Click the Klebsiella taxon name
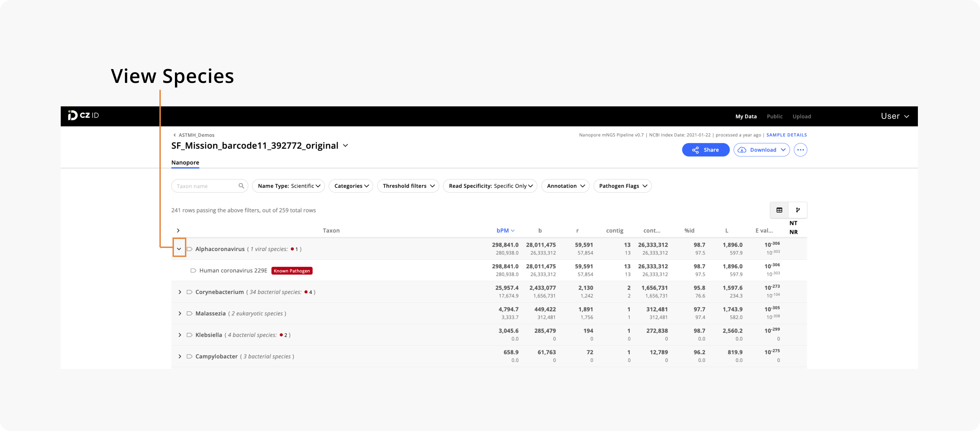980x431 pixels. pos(208,335)
